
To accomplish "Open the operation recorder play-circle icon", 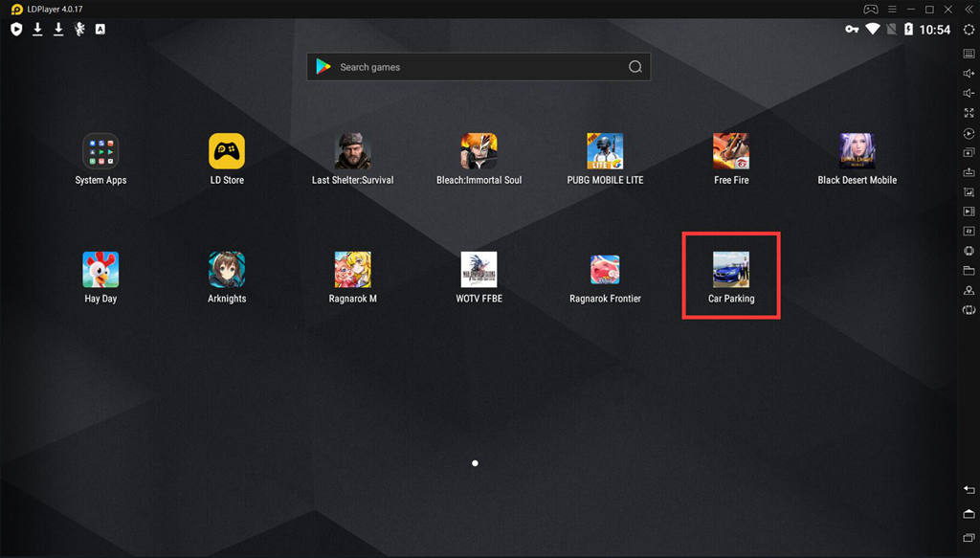I will coord(969,133).
